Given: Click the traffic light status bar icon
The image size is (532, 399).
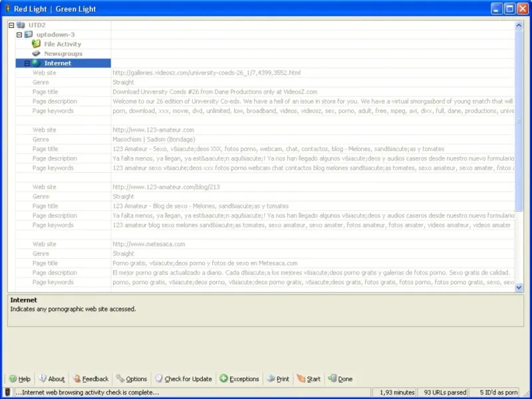Looking at the screenshot, I should (x=7, y=392).
